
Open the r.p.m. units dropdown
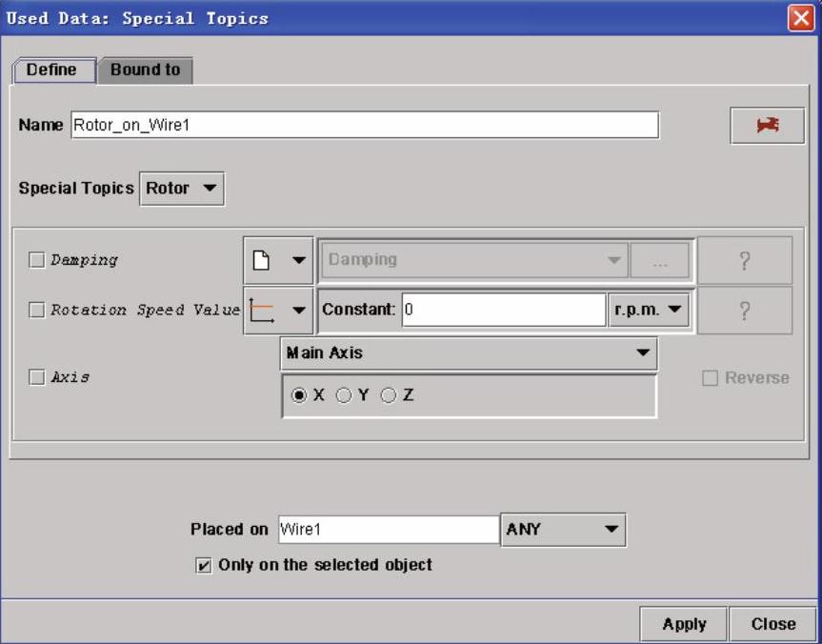point(649,310)
